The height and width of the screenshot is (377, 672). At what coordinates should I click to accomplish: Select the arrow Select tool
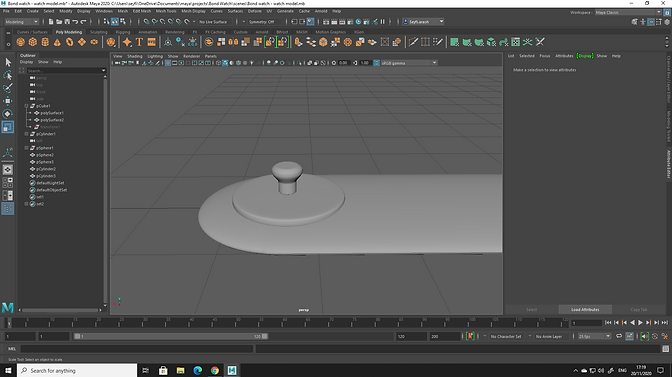click(8, 63)
